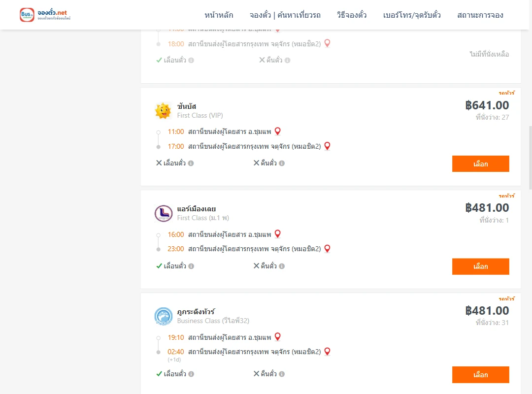
Task: Show map pin for แอร์เมืองเลย 16:00 departure
Action: [x=277, y=234]
